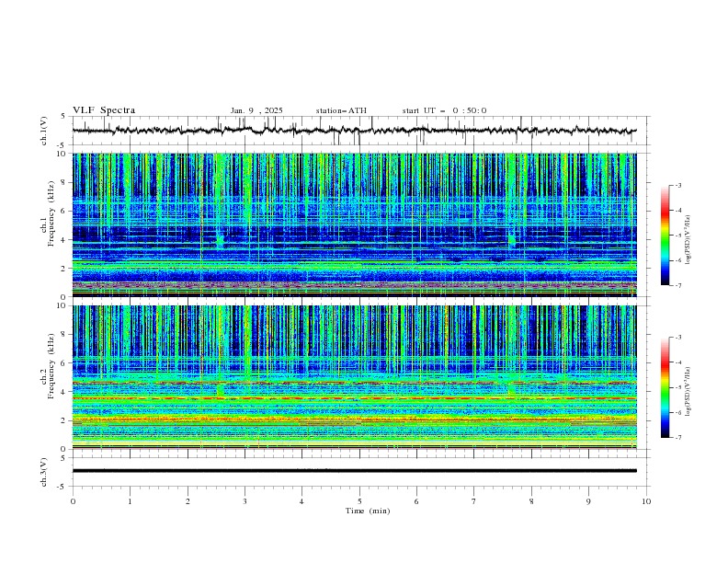The width and height of the screenshot is (728, 563).
Task: Click the color scale bar beside ch.1 spectrogram
Action: [x=665, y=236]
